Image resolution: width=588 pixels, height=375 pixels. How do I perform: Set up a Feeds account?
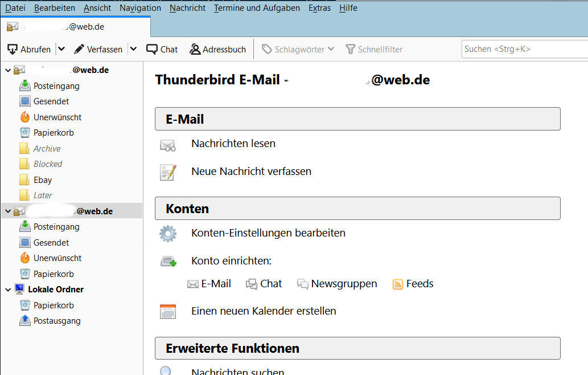tap(413, 284)
